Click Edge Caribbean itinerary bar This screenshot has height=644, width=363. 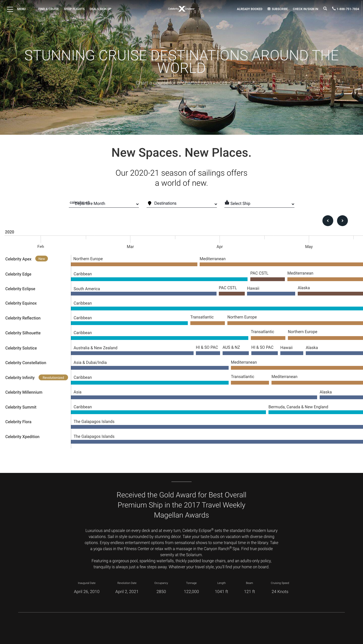159,279
